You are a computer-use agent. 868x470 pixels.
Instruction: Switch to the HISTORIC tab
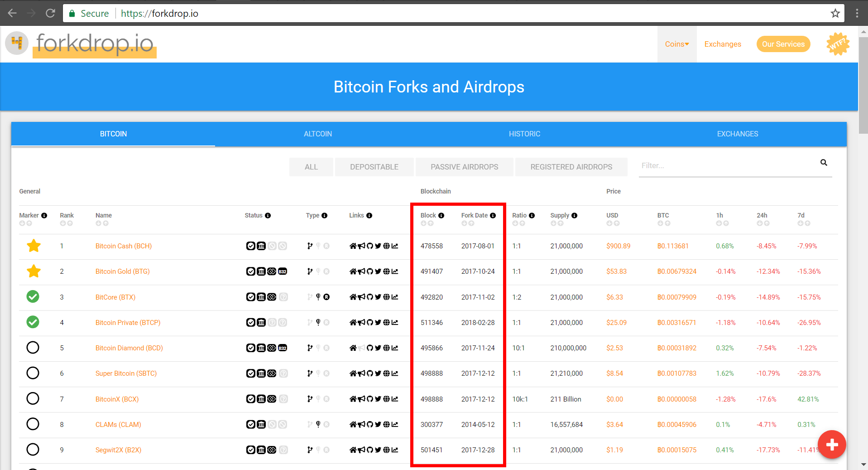pyautogui.click(x=524, y=134)
